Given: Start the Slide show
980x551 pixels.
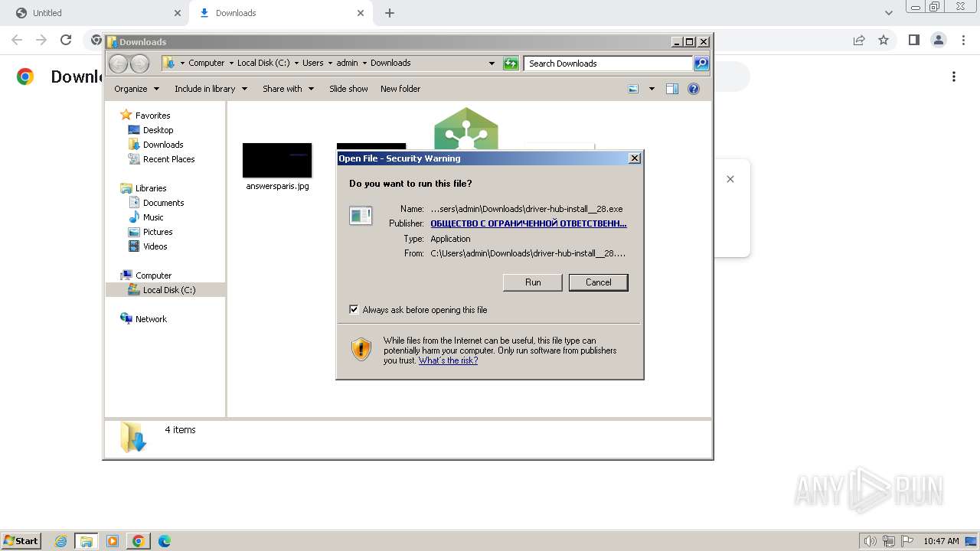Looking at the screenshot, I should (348, 89).
